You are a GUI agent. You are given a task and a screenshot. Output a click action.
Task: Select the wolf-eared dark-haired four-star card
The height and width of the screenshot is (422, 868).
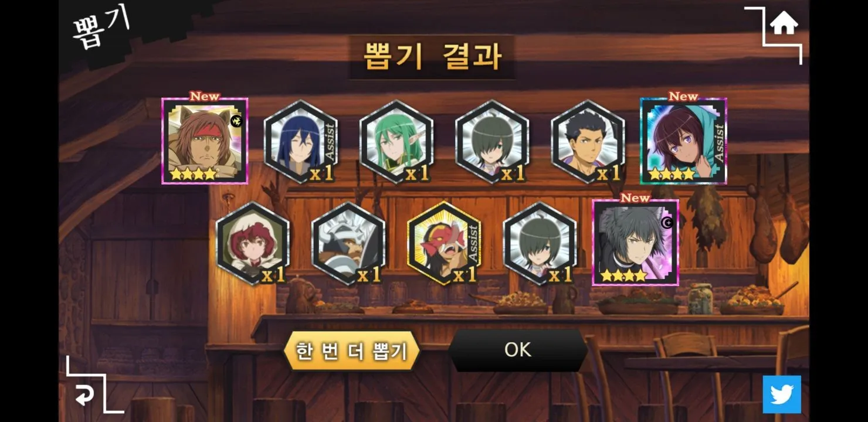click(x=636, y=243)
